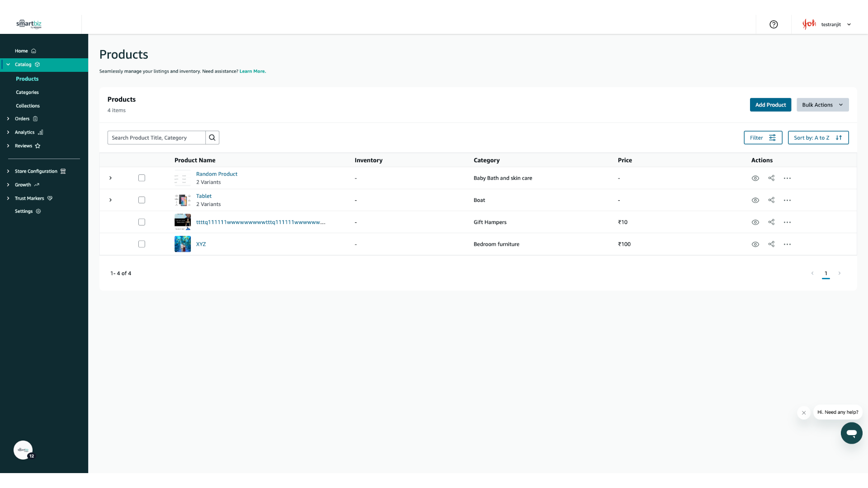The height and width of the screenshot is (488, 868).
Task: Open more options for XYZ
Action: pos(787,244)
